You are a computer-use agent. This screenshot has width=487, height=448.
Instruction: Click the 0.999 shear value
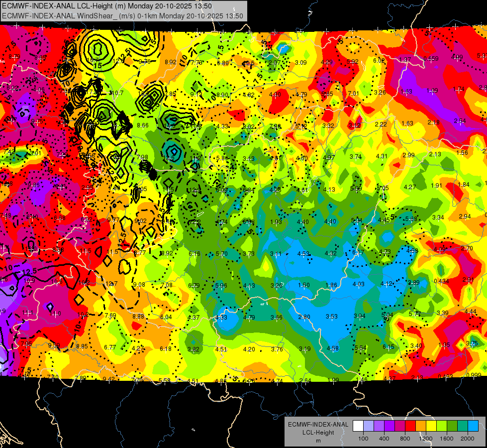pyautogui.click(x=474, y=375)
